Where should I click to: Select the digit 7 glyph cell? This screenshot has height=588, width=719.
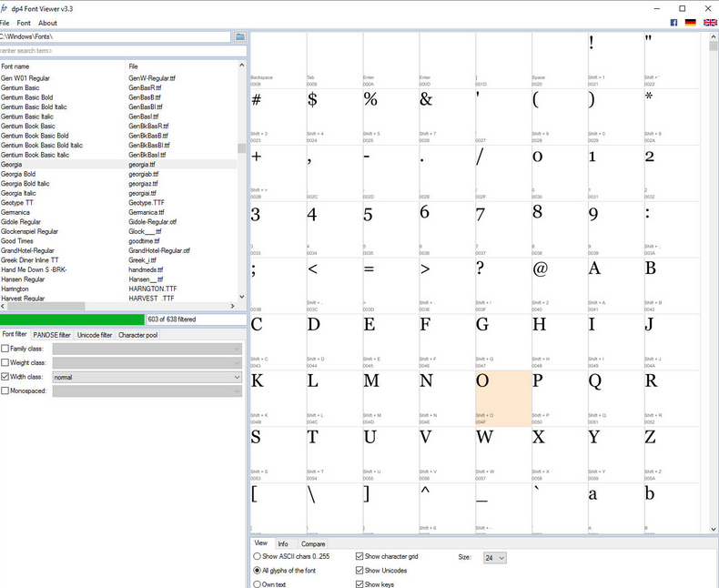coord(503,228)
